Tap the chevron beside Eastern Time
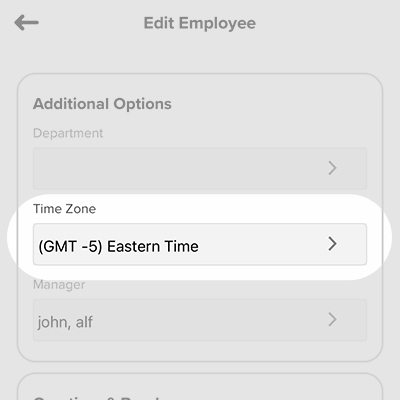Screen dimensions: 400x400 point(332,244)
